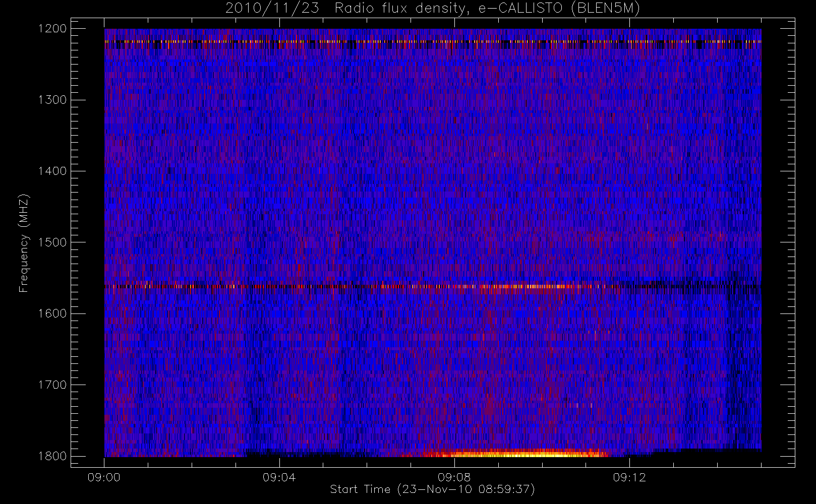This screenshot has height=504, width=816.
Task: Click the 1600 frequency tick label
Action: [x=52, y=313]
